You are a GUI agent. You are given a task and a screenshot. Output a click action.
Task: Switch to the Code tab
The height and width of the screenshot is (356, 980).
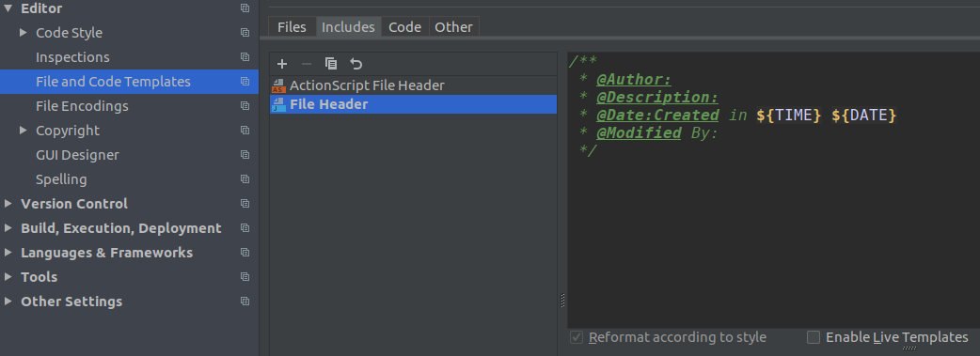[405, 27]
